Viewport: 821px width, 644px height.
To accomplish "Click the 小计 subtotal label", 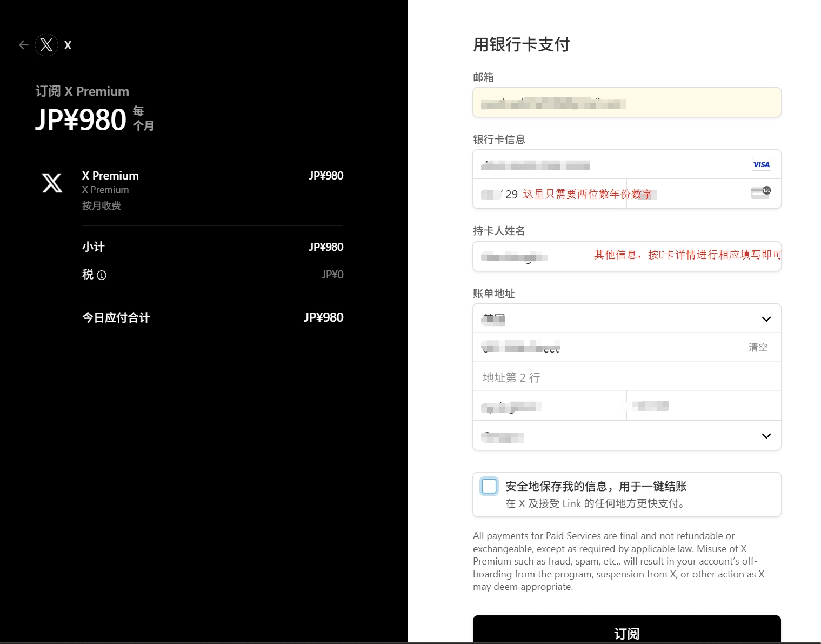I will click(x=94, y=247).
